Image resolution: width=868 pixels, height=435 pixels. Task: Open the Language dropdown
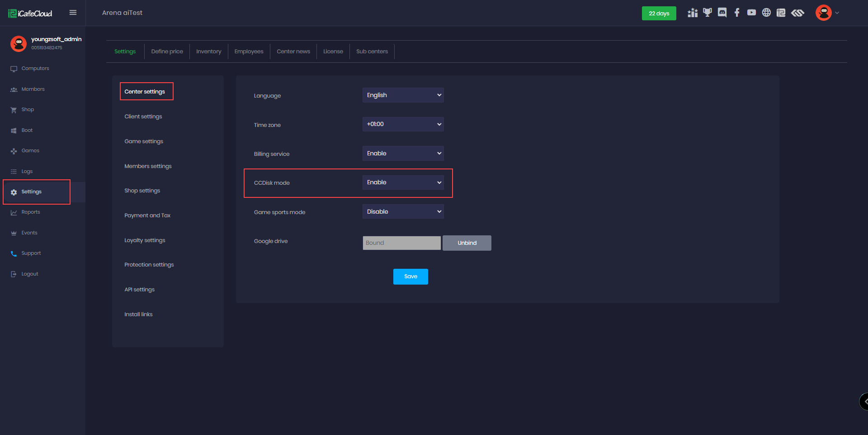[403, 95]
